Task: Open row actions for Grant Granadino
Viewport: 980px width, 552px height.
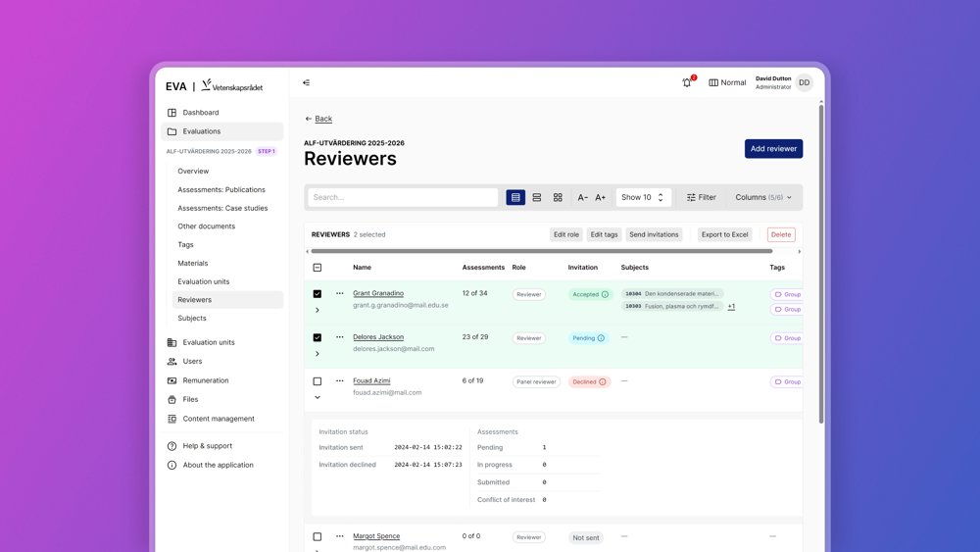Action: coord(340,293)
